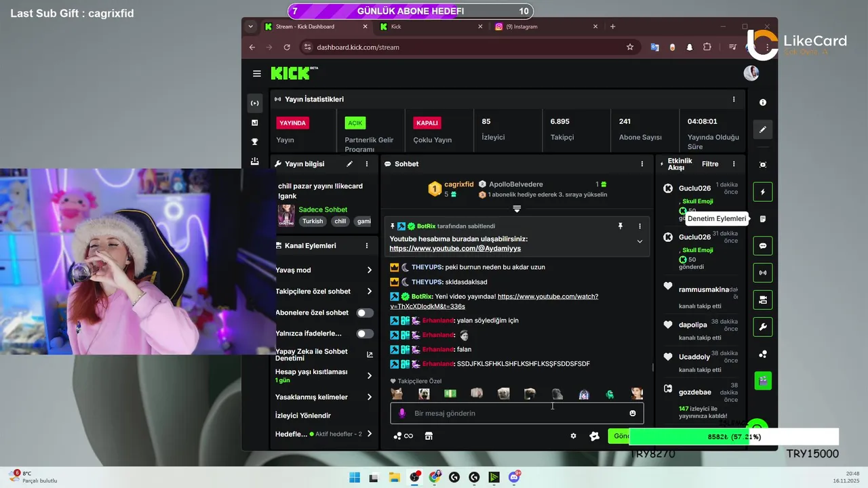Unpin the BotRix pinned message
This screenshot has width=868, height=488.
click(620, 226)
